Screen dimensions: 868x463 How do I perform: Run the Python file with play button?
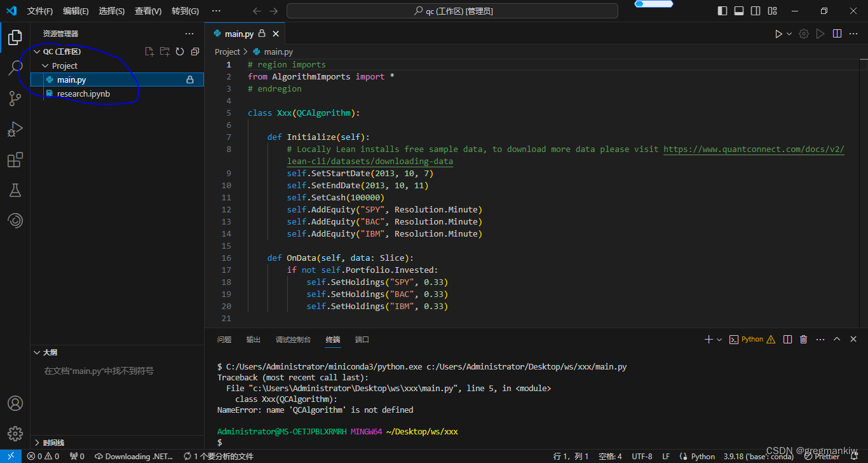point(778,34)
